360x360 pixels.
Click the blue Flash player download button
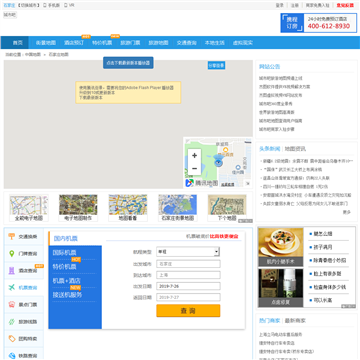click(128, 63)
